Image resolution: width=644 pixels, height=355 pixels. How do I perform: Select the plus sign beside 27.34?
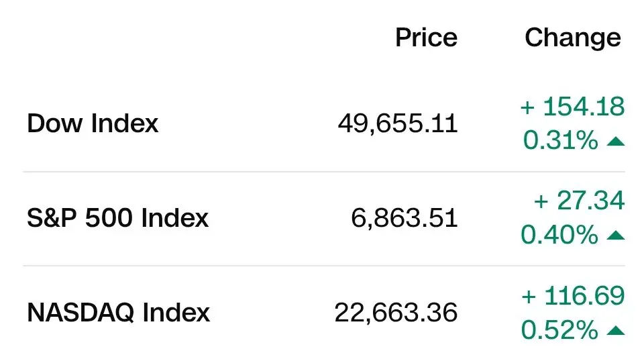(x=541, y=202)
